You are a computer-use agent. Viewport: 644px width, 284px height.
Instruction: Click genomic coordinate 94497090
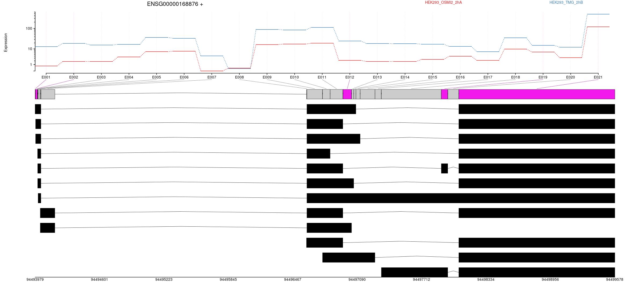(357, 279)
